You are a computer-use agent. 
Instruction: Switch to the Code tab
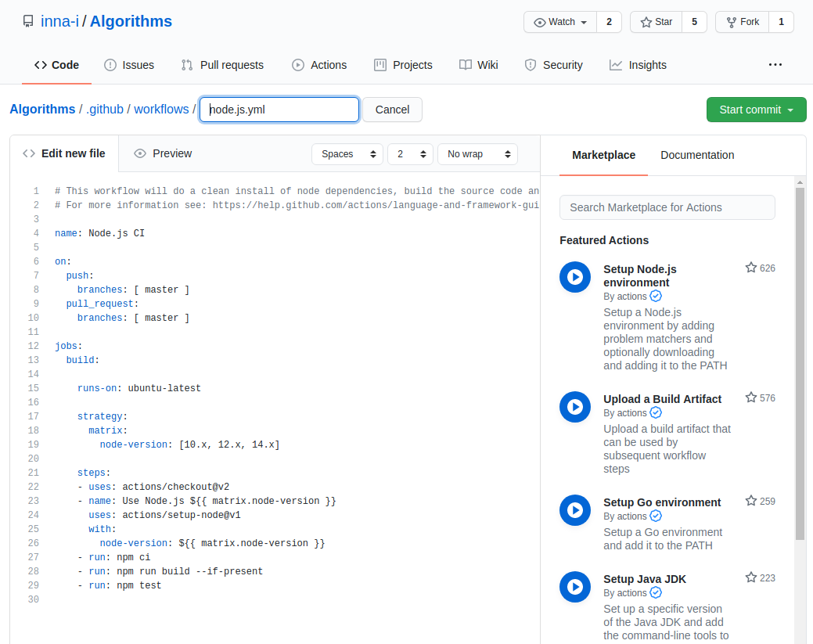click(x=56, y=65)
